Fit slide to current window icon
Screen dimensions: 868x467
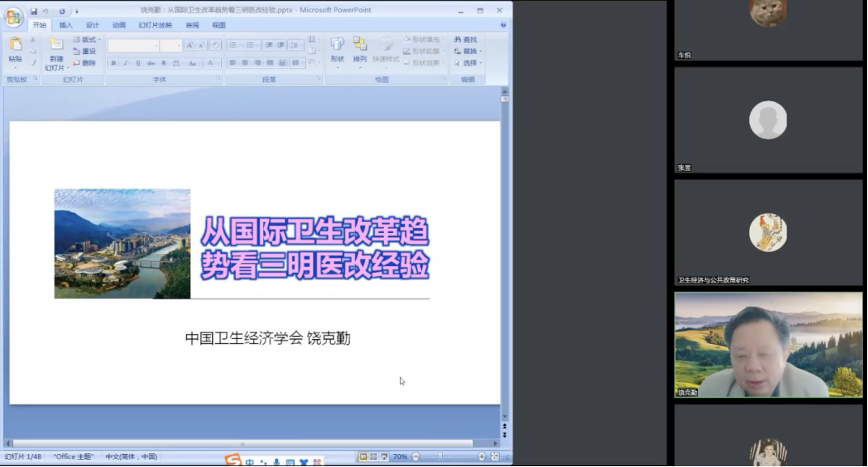(x=495, y=456)
